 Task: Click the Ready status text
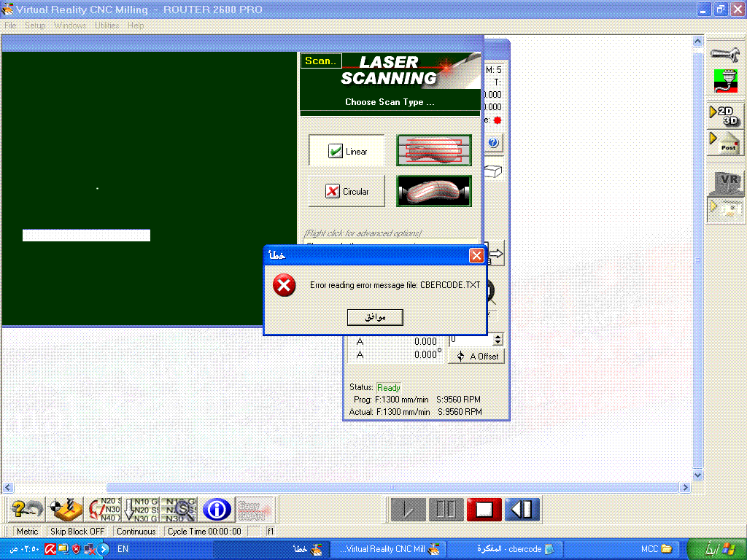click(x=388, y=388)
